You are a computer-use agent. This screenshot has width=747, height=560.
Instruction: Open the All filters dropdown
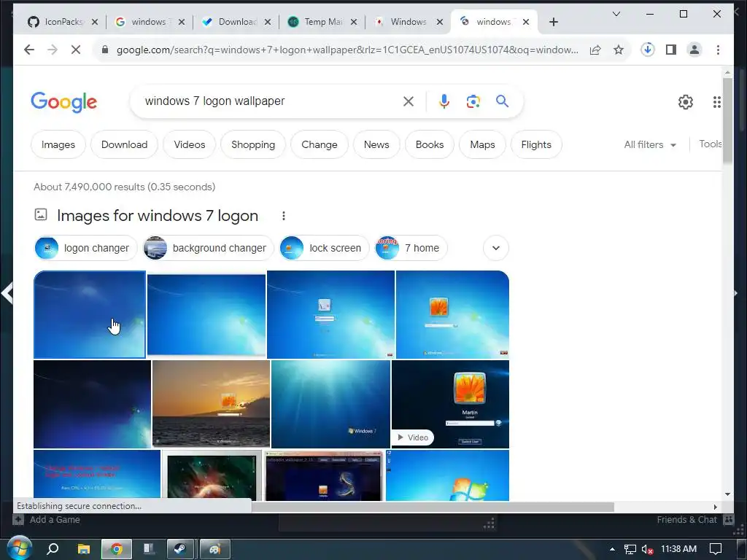click(650, 144)
